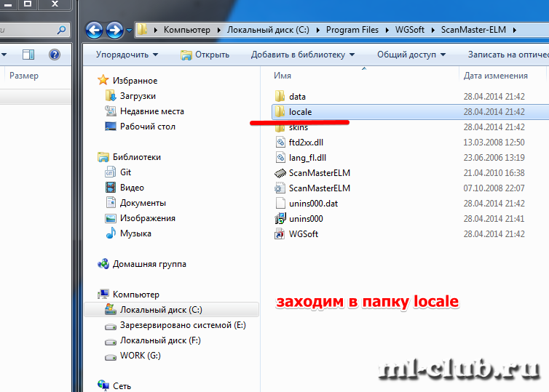Select Загрузки in favorites
This screenshot has width=549, height=392.
(138, 96)
